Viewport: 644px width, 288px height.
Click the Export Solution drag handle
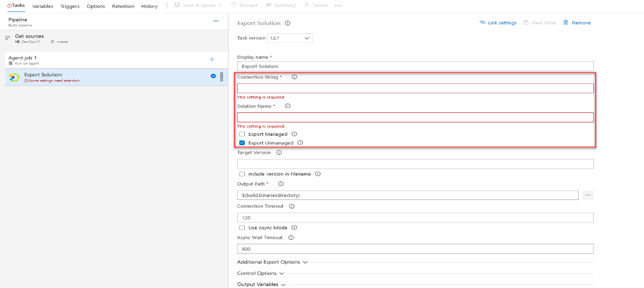click(x=221, y=77)
